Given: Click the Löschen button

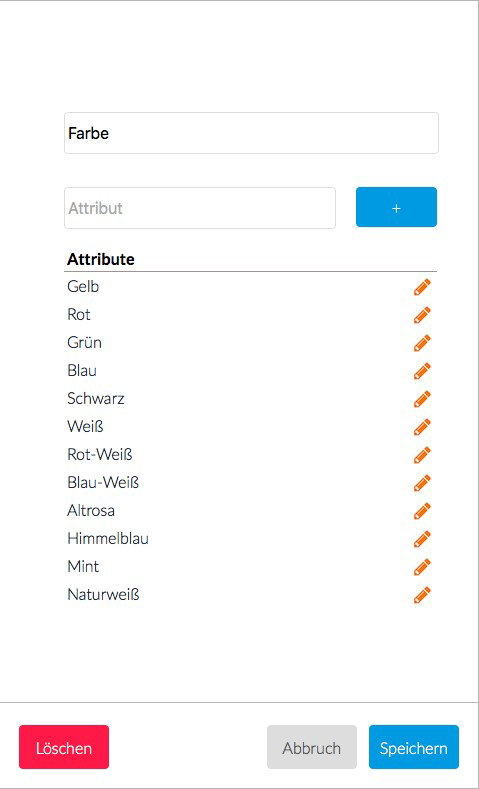Looking at the screenshot, I should pyautogui.click(x=64, y=747).
